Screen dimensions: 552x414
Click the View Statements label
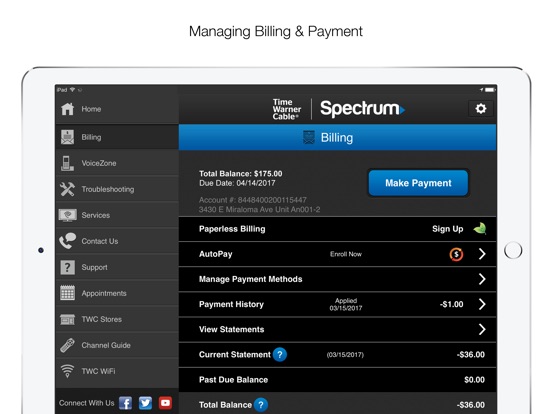click(232, 330)
